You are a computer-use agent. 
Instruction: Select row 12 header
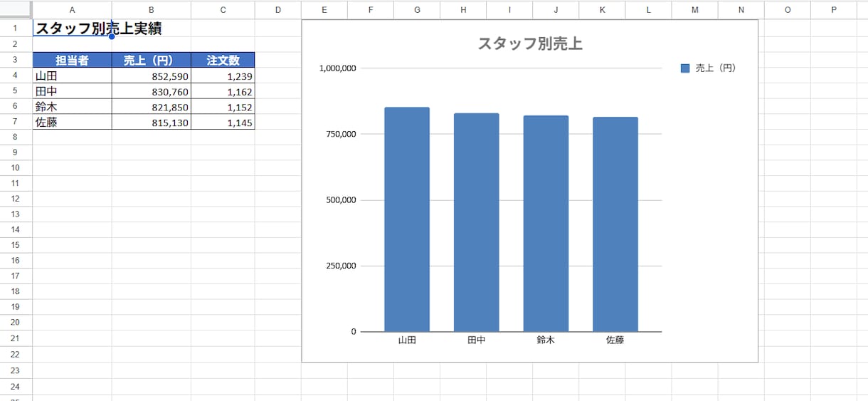point(16,199)
